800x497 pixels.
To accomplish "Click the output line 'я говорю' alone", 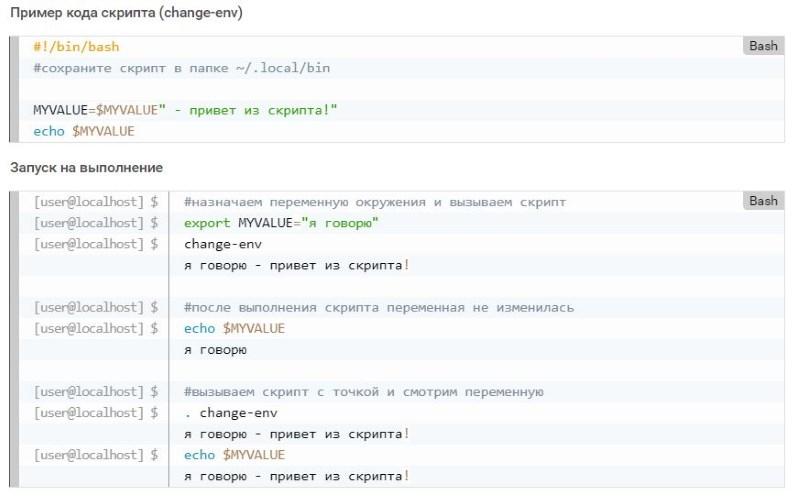I will [215, 350].
